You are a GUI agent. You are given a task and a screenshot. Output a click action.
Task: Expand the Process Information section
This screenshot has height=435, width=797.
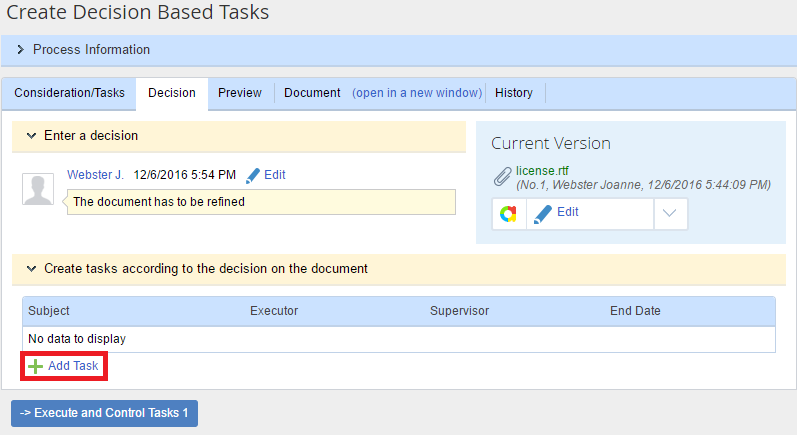(x=20, y=50)
